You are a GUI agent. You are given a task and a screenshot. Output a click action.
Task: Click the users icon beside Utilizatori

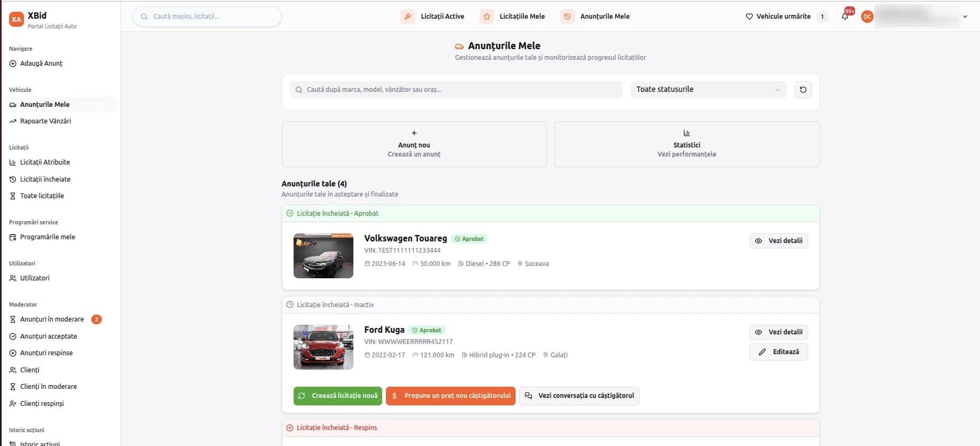(13, 278)
